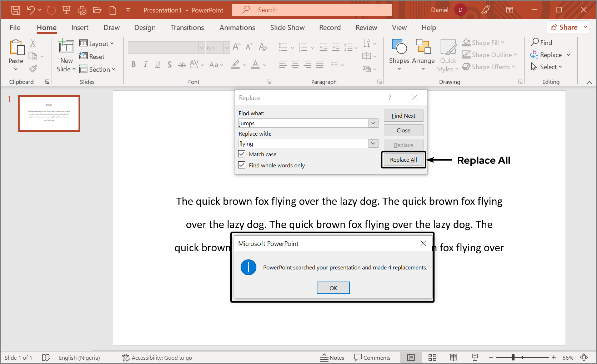597x364 pixels.
Task: Click the Shapes gallery icon
Action: coord(399,47)
